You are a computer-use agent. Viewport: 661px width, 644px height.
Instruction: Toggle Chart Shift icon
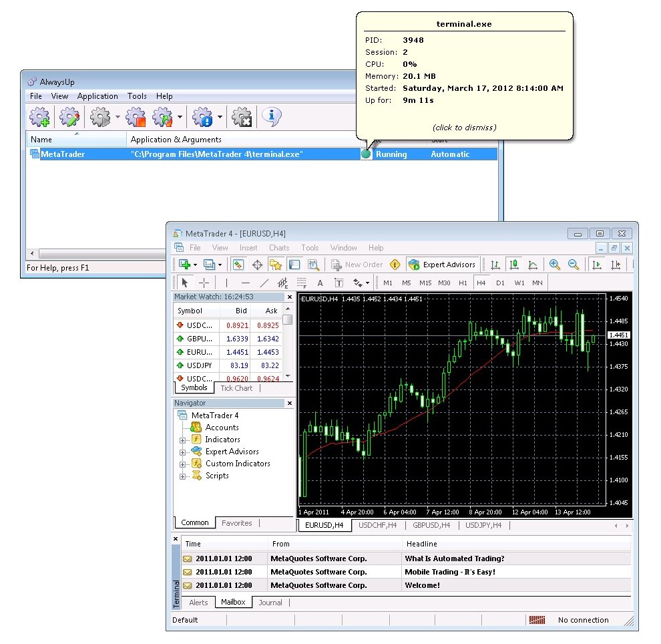pyautogui.click(x=616, y=265)
